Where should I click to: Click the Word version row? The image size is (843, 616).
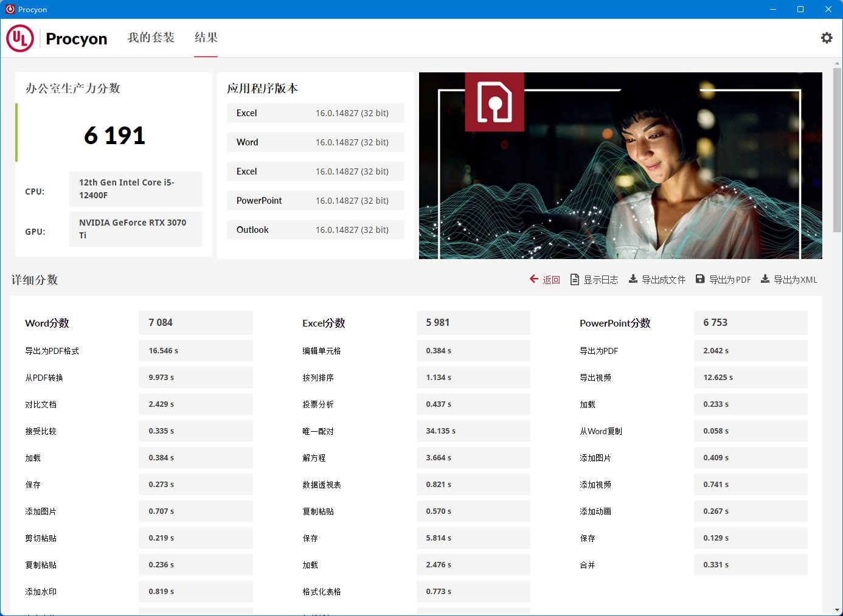tap(315, 142)
